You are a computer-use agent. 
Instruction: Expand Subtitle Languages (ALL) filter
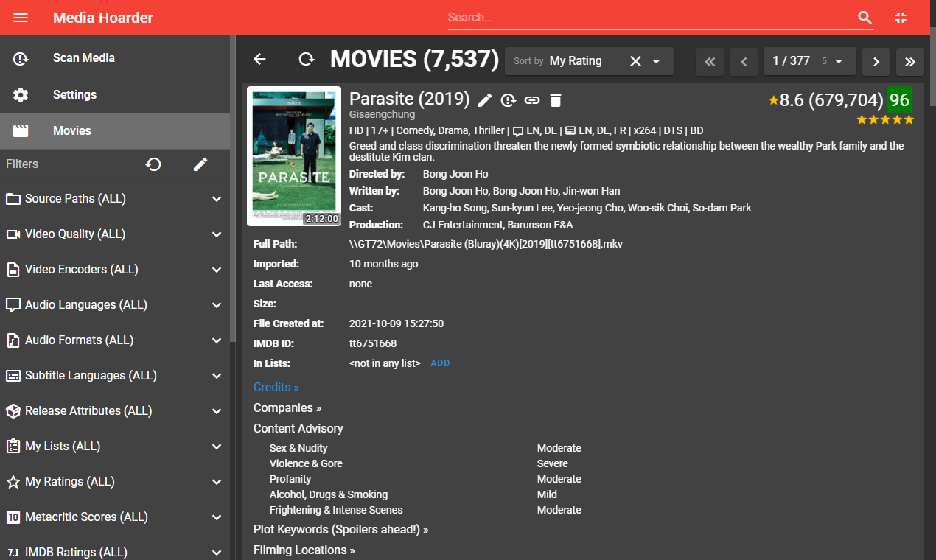coord(115,376)
